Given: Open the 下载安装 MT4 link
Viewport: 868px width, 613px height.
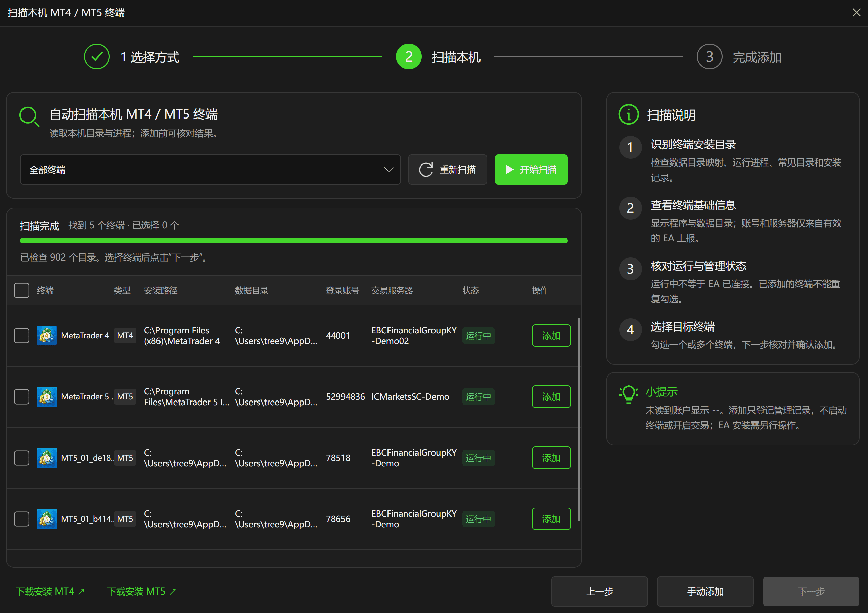Looking at the screenshot, I should 50,592.
